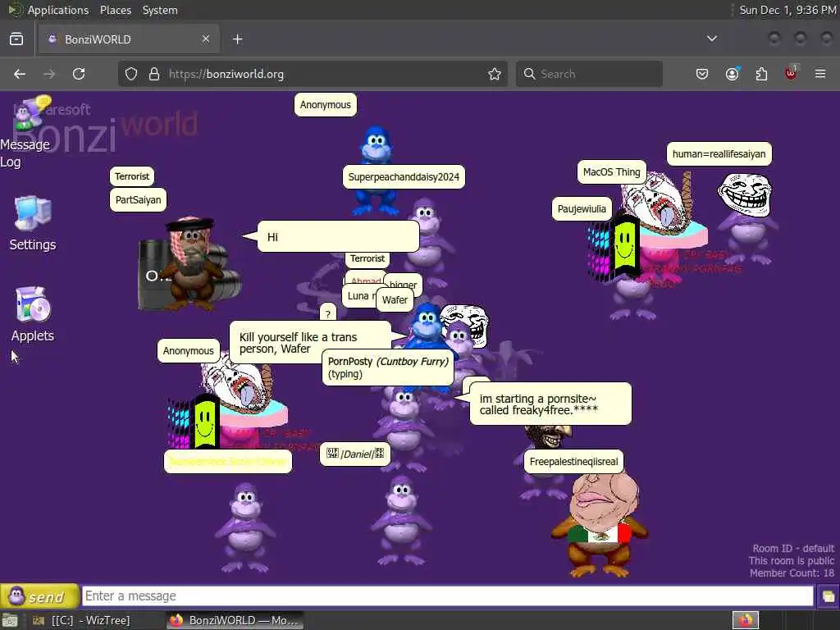
Task: Open the extensions puzzle icon
Action: point(761,74)
